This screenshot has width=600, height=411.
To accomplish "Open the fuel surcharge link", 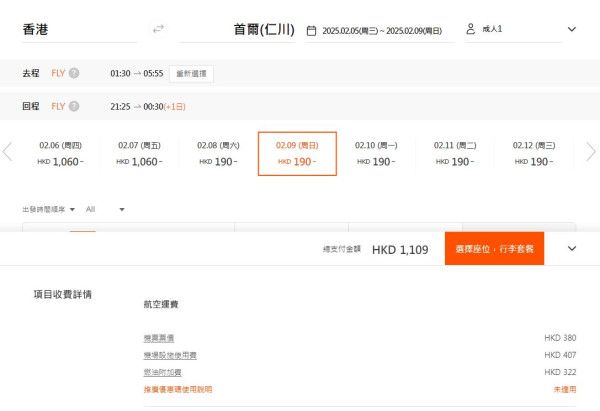I will coord(162,372).
